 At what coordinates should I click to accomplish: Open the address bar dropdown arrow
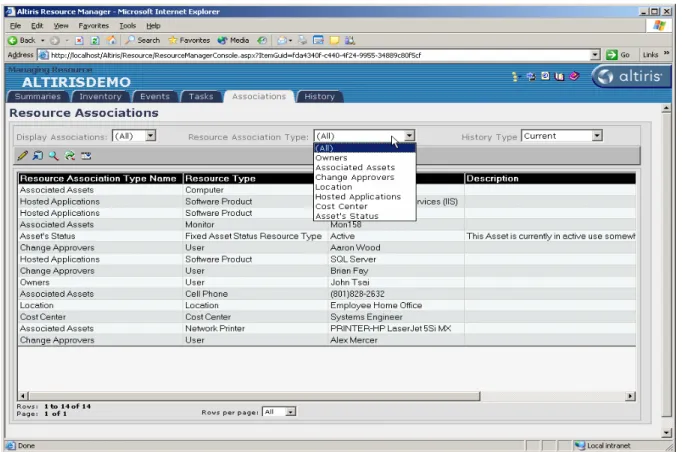point(595,55)
